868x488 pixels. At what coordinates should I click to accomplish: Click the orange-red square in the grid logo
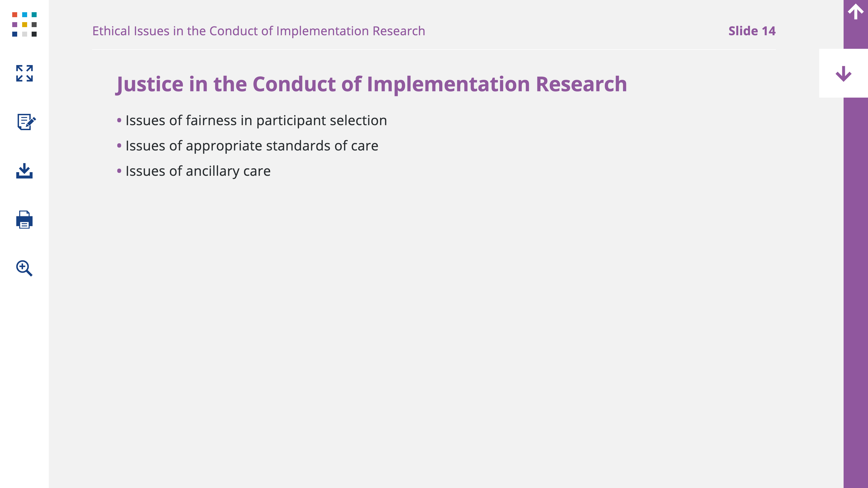14,15
